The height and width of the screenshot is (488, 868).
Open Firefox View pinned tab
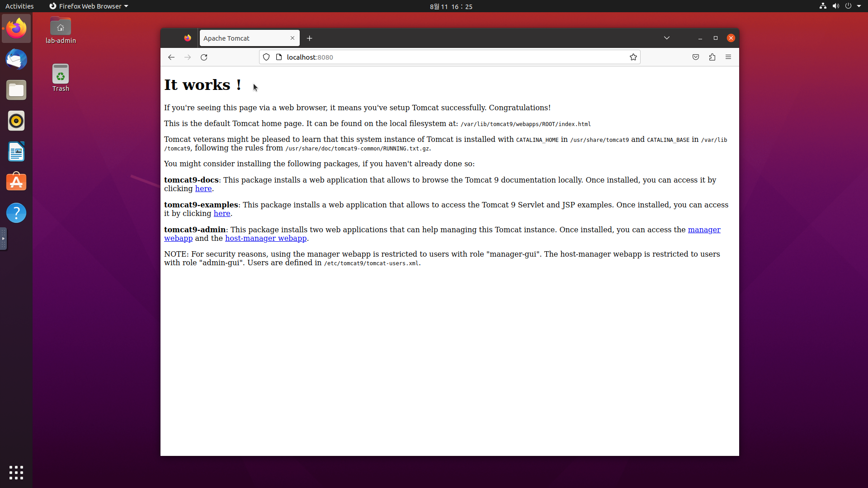(x=188, y=38)
